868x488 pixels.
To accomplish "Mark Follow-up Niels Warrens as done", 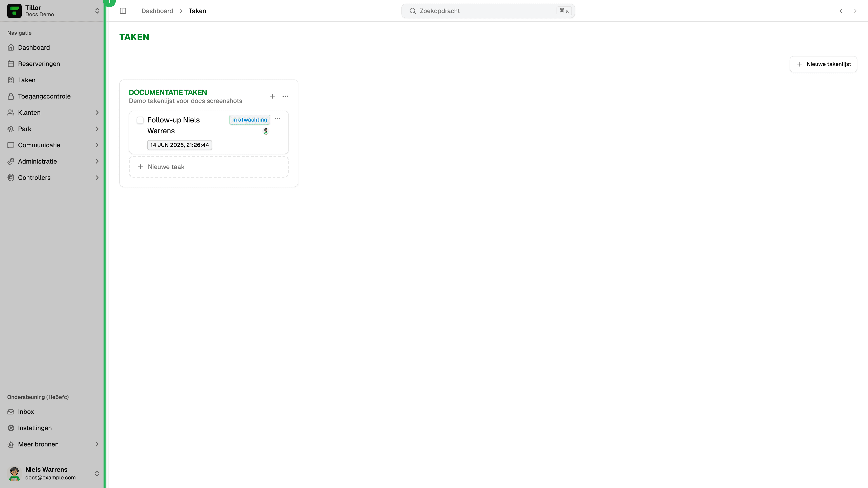I will pos(140,120).
